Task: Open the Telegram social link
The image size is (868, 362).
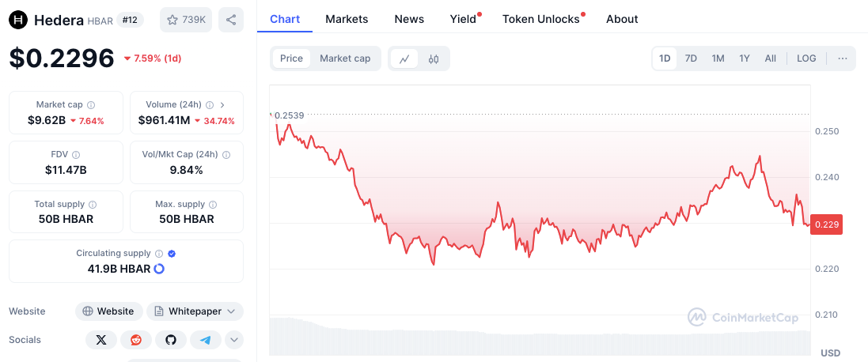Action: click(x=205, y=340)
